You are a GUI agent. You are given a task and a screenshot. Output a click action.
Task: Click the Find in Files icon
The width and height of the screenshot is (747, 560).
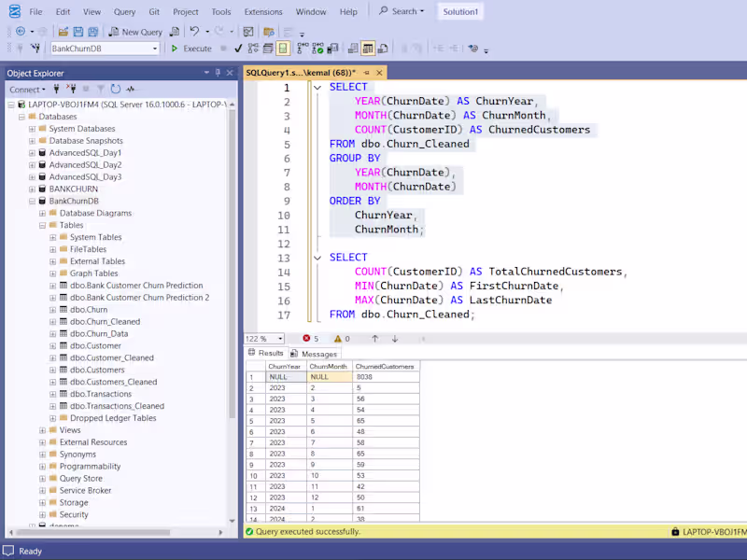269,32
